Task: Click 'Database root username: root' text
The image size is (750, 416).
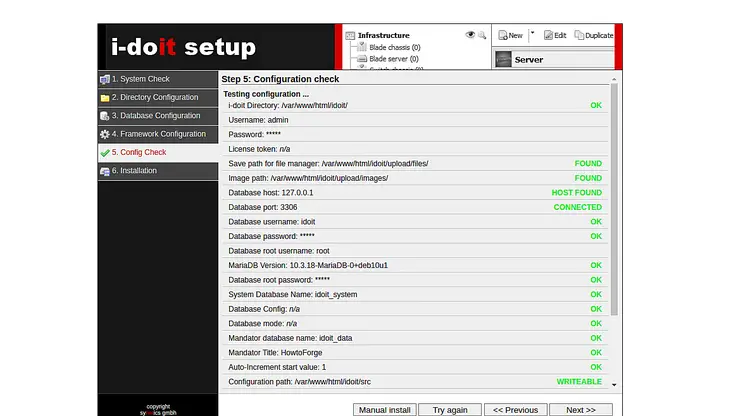Action: pyautogui.click(x=279, y=251)
